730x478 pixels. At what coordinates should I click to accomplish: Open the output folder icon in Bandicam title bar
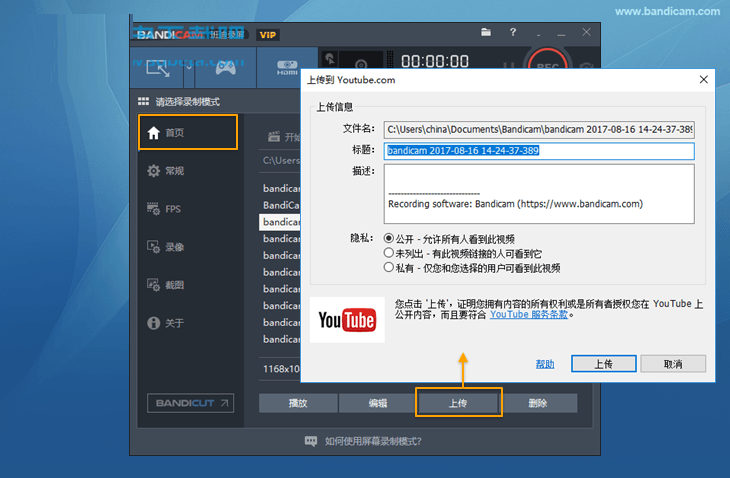486,32
